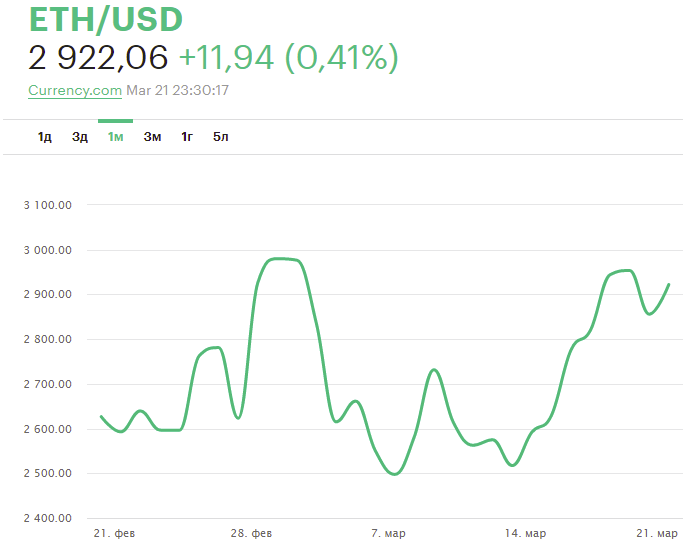Click the 28. фев x-axis date label

tap(250, 534)
